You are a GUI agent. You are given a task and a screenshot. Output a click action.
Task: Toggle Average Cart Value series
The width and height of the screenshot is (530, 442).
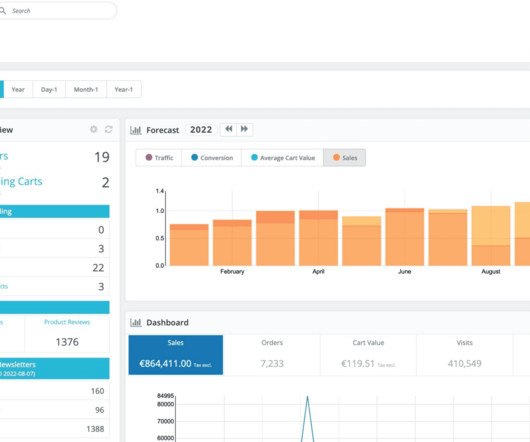283,158
